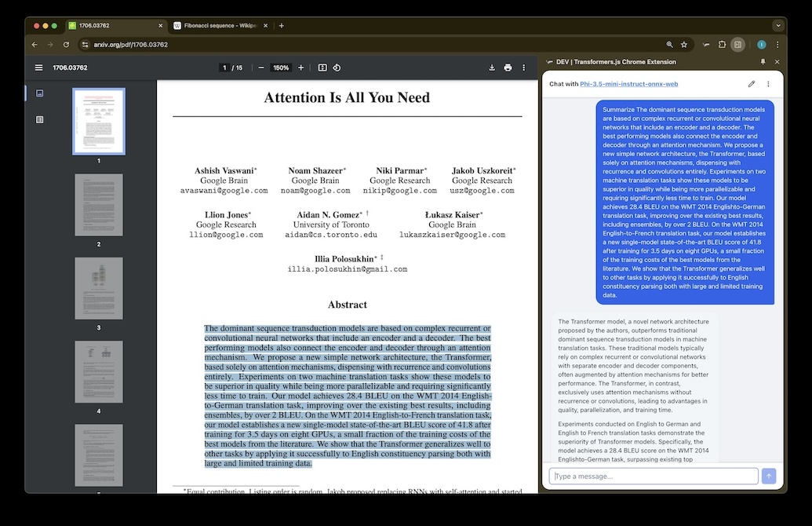Open the extension chat's three-dot menu

[768, 83]
